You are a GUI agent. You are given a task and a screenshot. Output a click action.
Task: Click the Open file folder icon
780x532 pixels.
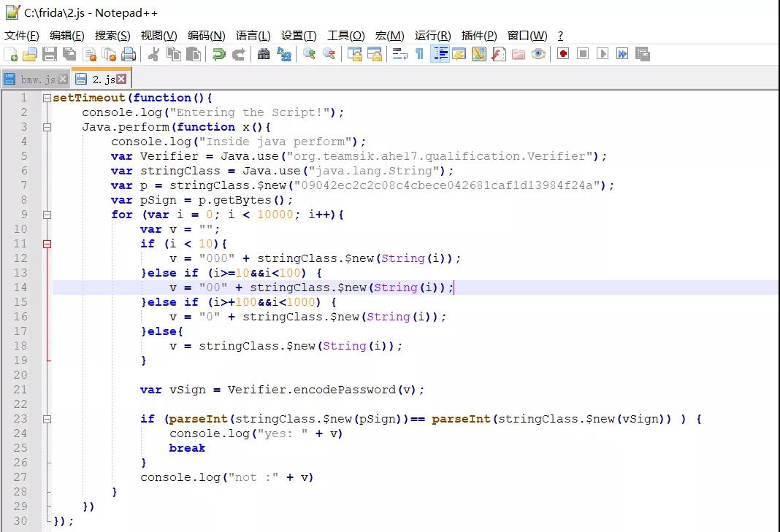(x=30, y=54)
